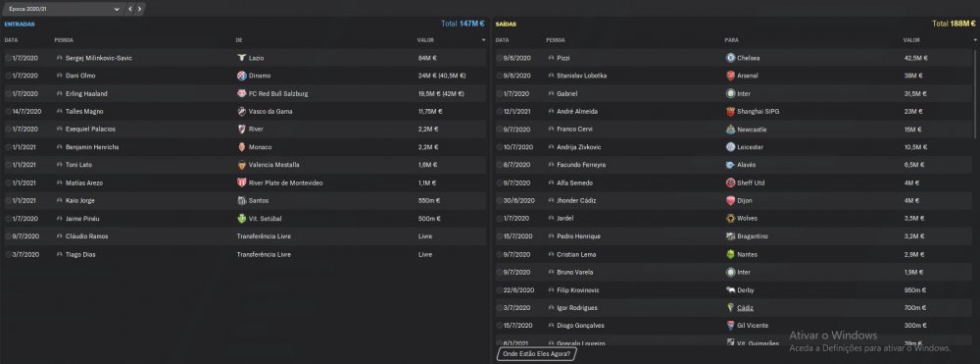The width and height of the screenshot is (980, 364).
Task: Click Leicester club badge icon
Action: pyautogui.click(x=730, y=147)
